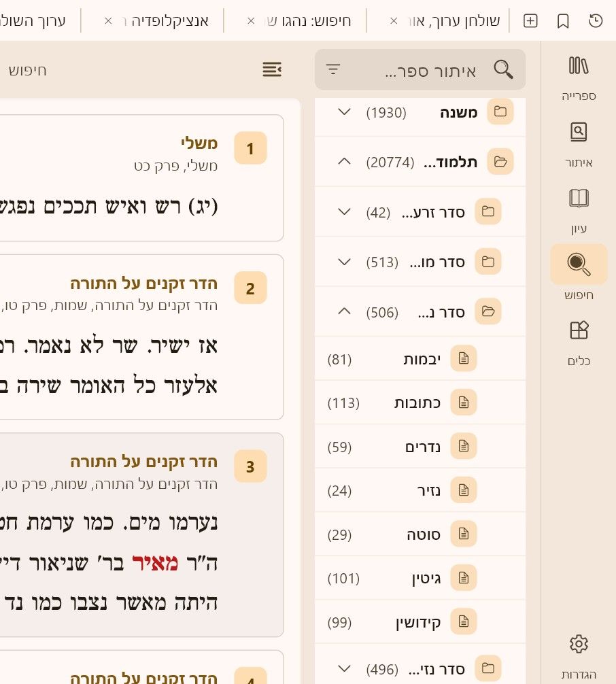Click the משנה folder icon
616x684 pixels.
(x=500, y=112)
